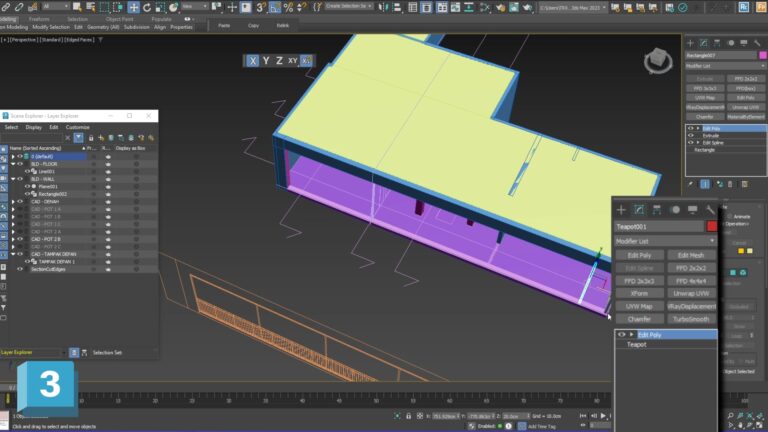Expand the 0 (default) layer
This screenshot has height=432, width=768.
[x=13, y=157]
